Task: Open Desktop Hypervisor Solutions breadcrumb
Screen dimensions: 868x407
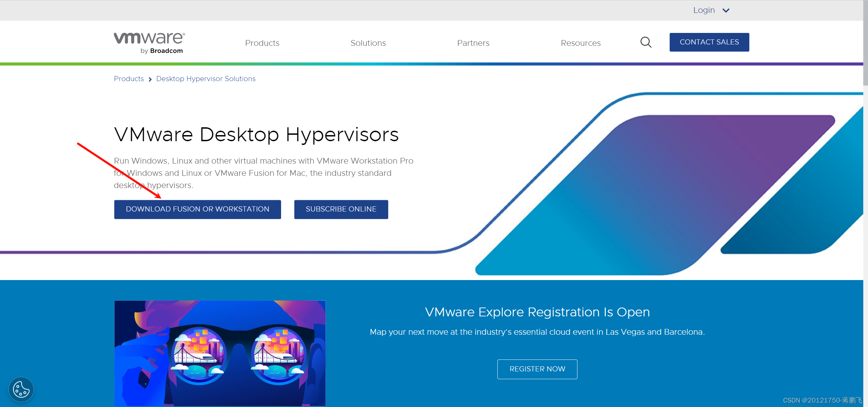Action: click(x=206, y=79)
